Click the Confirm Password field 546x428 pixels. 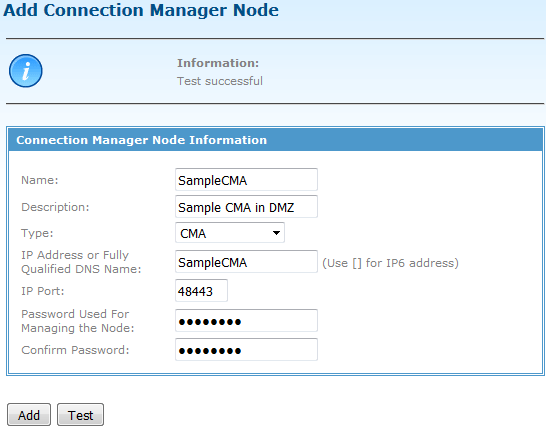[246, 349]
